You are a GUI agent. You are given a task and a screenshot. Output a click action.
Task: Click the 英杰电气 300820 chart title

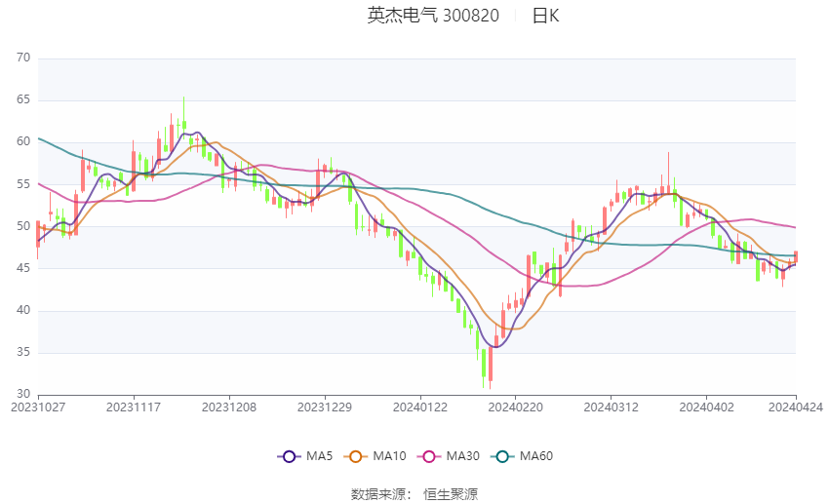(x=433, y=16)
